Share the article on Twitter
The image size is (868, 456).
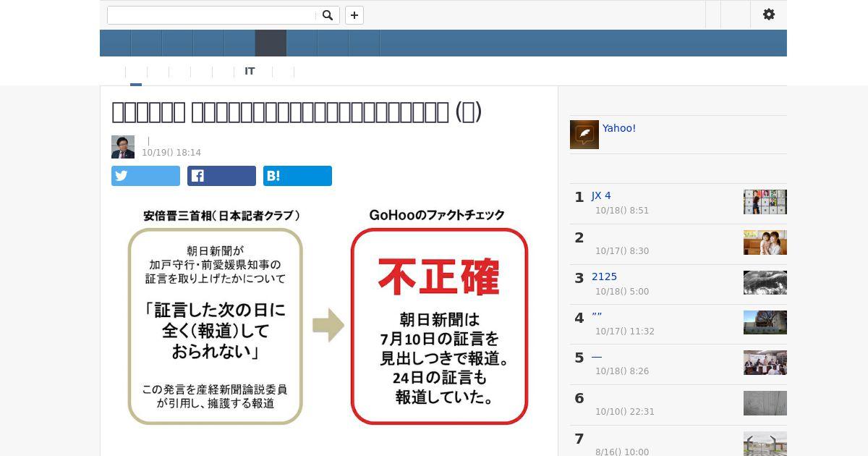145,176
